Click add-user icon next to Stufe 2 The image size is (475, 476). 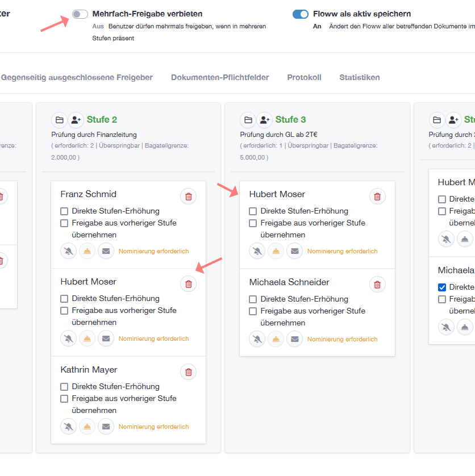76,120
